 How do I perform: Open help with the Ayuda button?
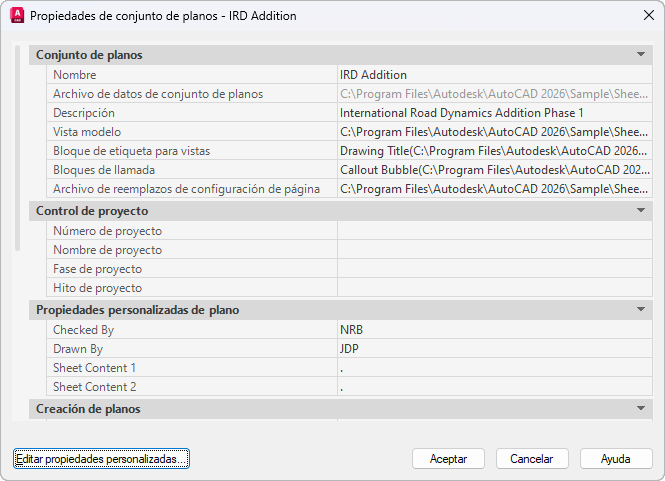pyautogui.click(x=615, y=458)
